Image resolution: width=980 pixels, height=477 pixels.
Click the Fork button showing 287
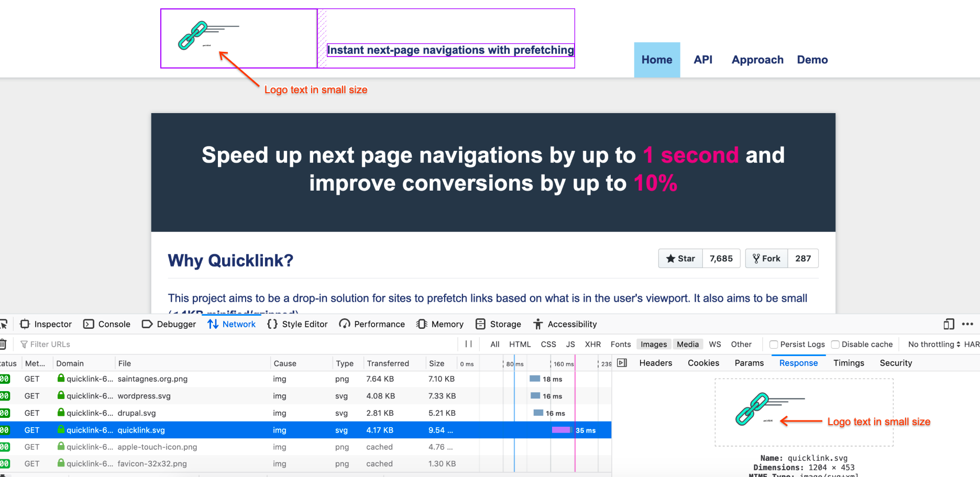766,258
